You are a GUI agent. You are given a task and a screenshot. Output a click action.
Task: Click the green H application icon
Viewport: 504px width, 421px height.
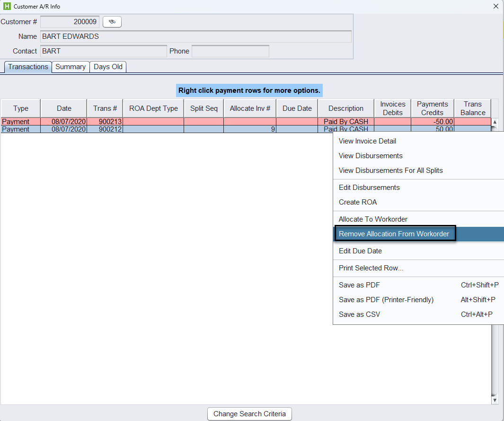click(x=7, y=7)
